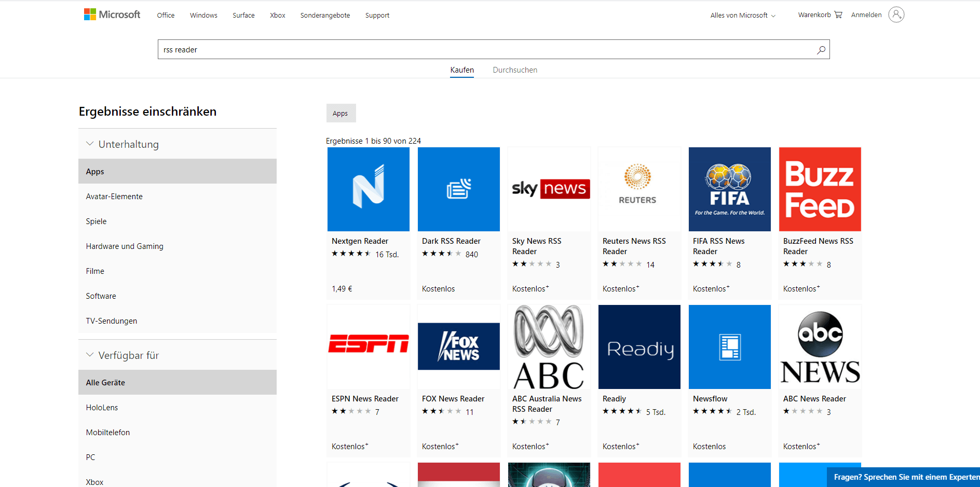The height and width of the screenshot is (487, 980).
Task: Click the Microsoft logo
Action: 112,15
